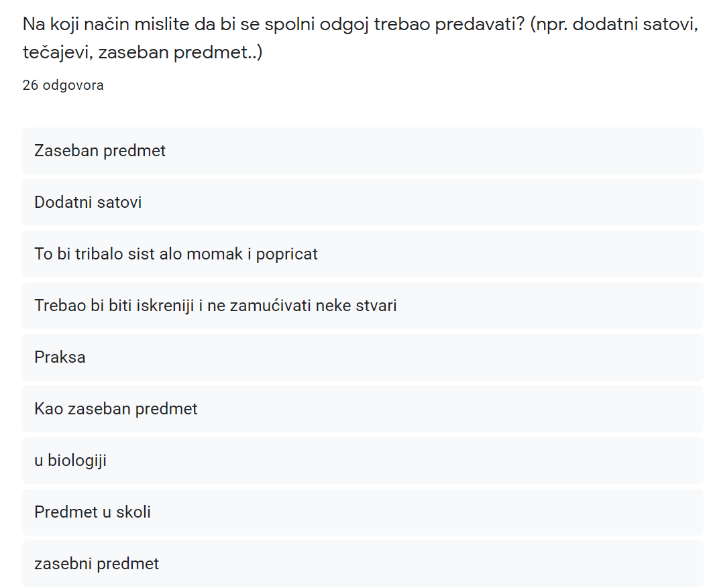Viewport: 713px width, 588px height.
Task: Select response 'To bi tribalo sist alo momak i popricat'
Action: (362, 254)
